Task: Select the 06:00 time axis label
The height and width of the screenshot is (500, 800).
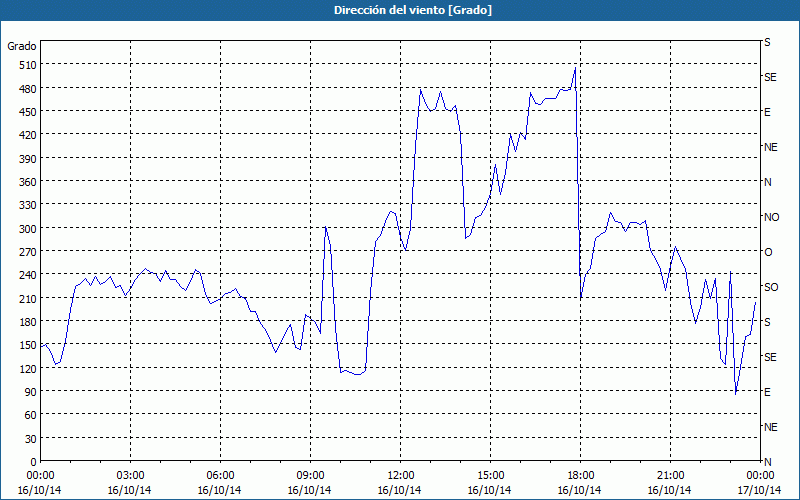Action: [220, 476]
